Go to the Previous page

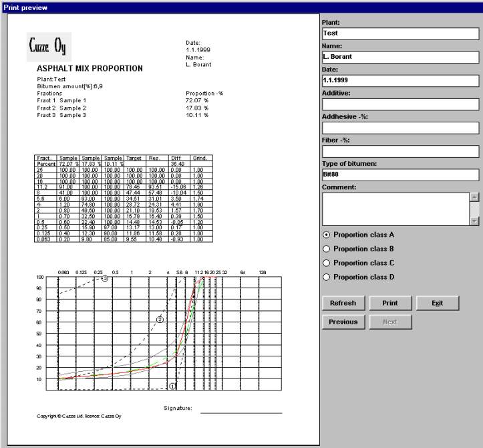343,322
